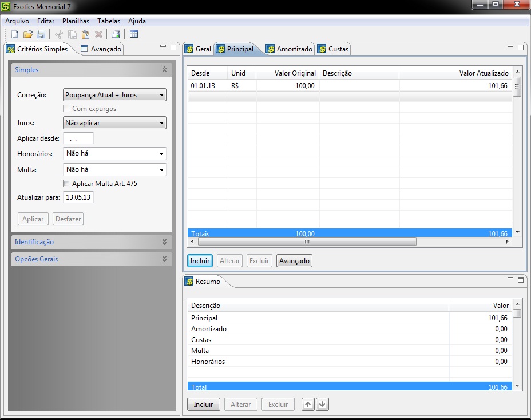
Task: Switch to the Amortizado tab
Action: [x=290, y=49]
